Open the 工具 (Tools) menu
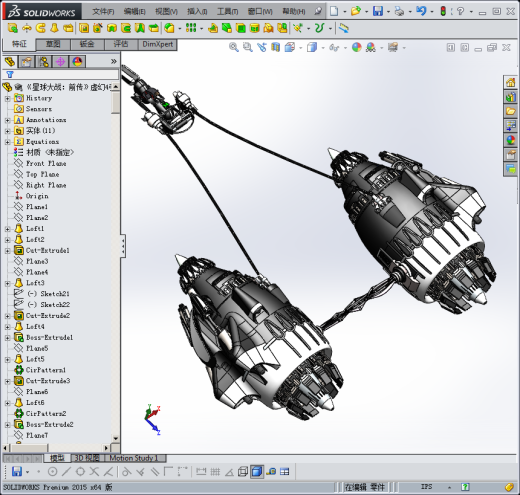 [227, 11]
